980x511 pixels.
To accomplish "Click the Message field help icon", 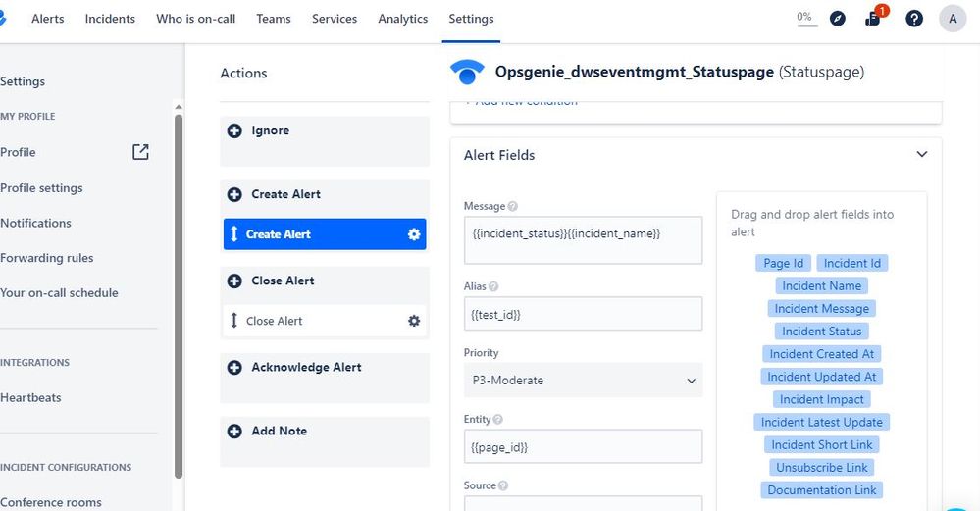I will (512, 206).
